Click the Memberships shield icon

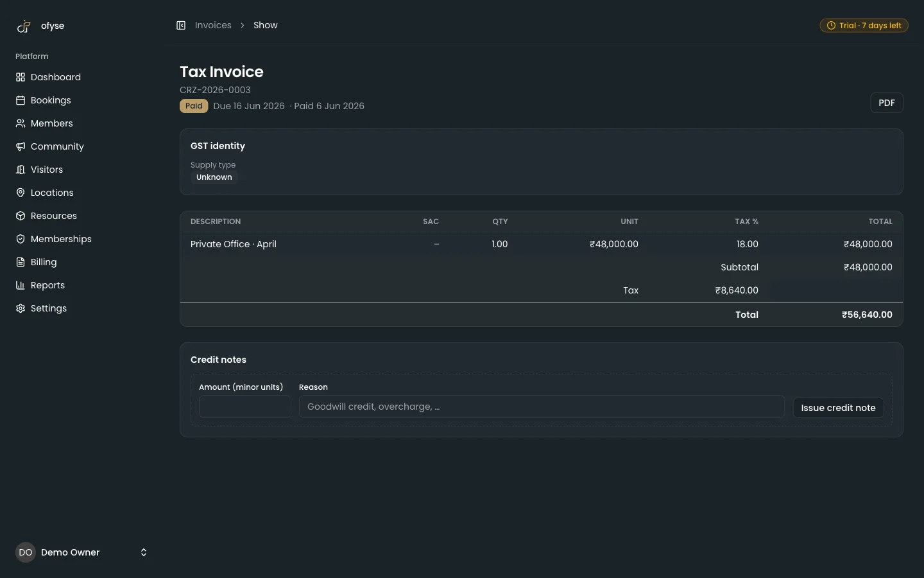click(21, 239)
